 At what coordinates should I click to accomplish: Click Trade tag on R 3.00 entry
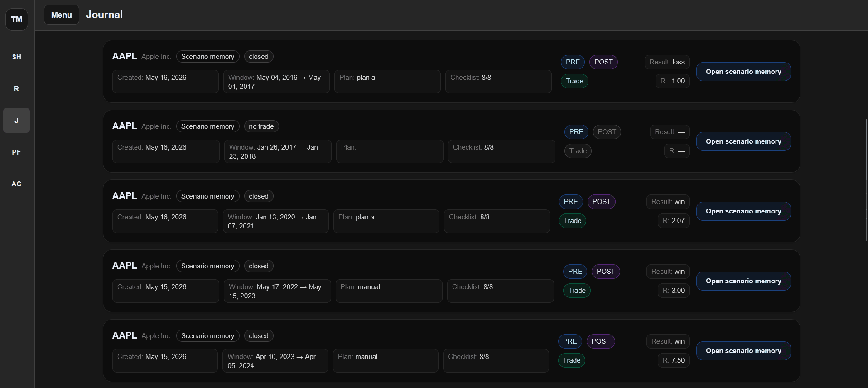577,291
